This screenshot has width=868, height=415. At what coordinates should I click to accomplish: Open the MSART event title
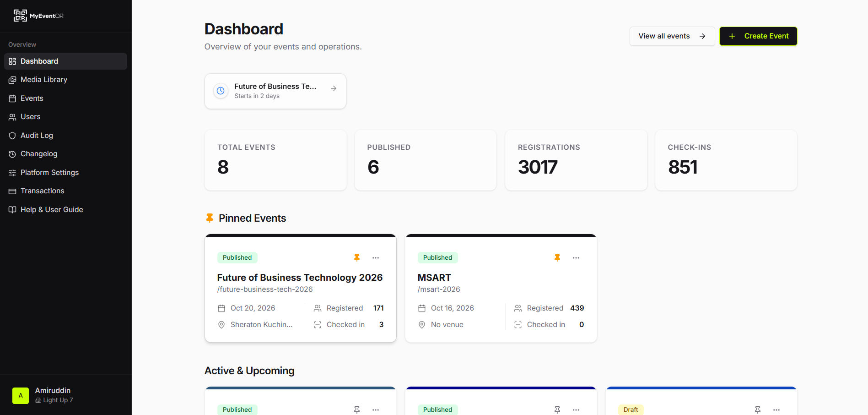(x=434, y=278)
